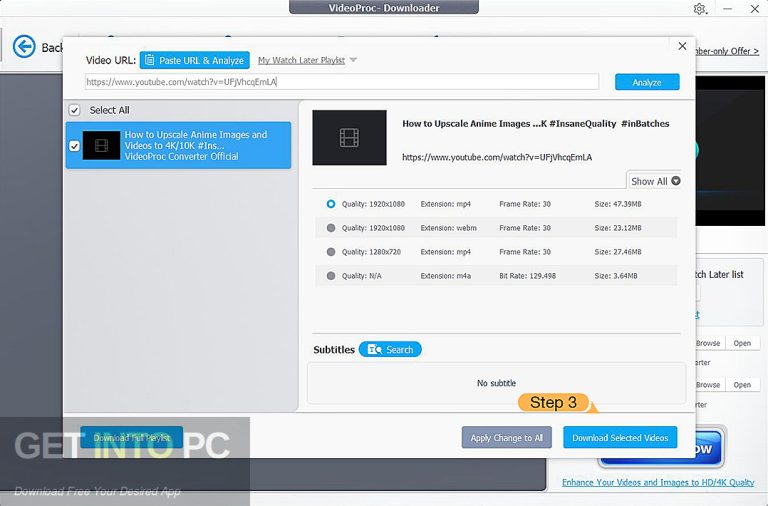This screenshot has height=506, width=768.
Task: Expand the Watch Later Playlist dropdown arrow
Action: pyautogui.click(x=354, y=60)
